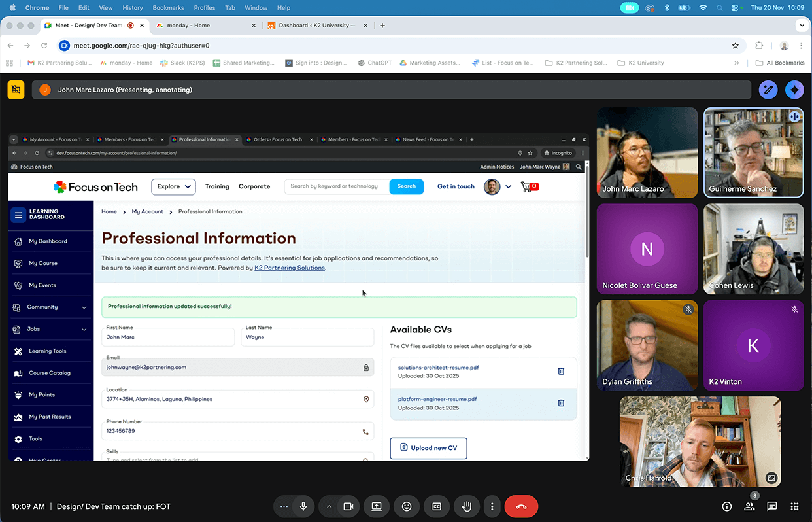Click the present screen icon
Image resolution: width=812 pixels, height=522 pixels.
coord(377,506)
